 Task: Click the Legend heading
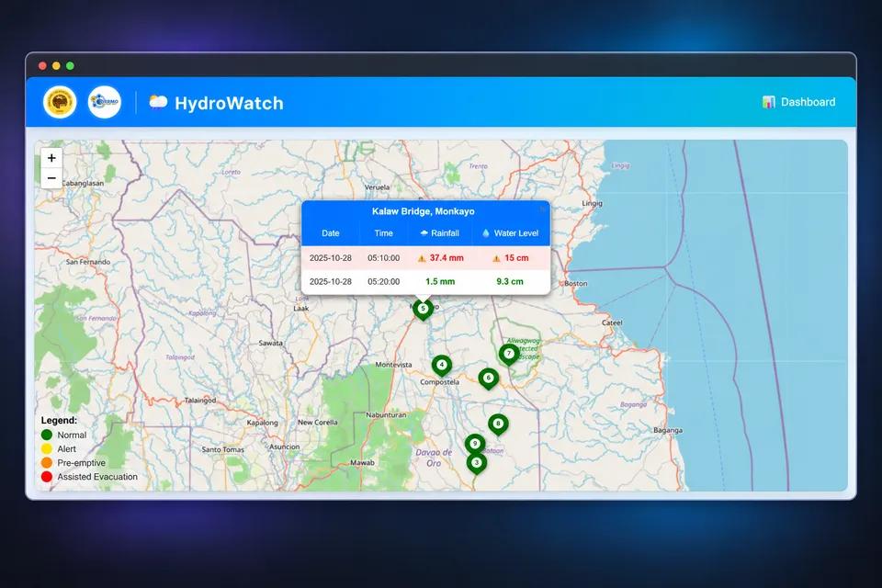(x=59, y=420)
